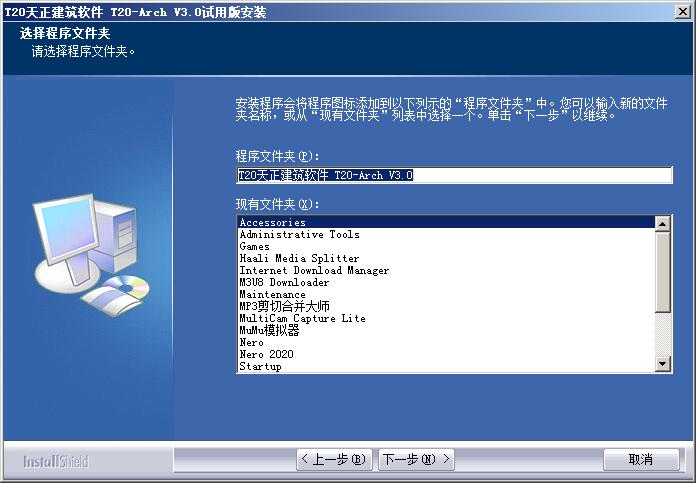The height and width of the screenshot is (483, 696).
Task: Choose Internet Download Manager folder
Action: tap(446, 270)
